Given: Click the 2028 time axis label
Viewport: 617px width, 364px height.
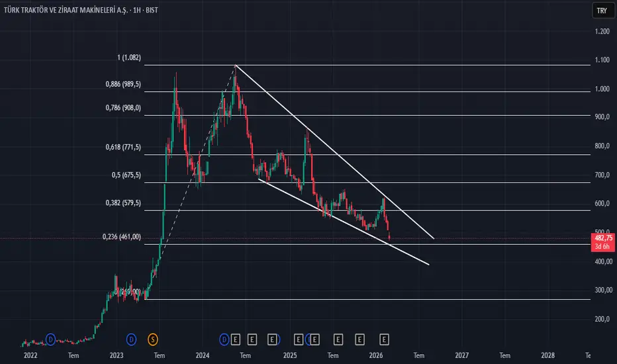Looking at the screenshot, I should click(547, 355).
